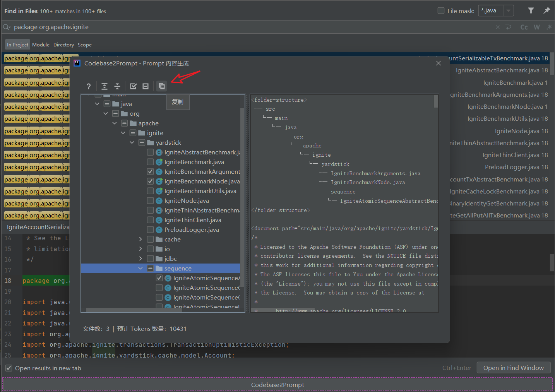Check the cache folder checkbox
This screenshot has width=555, height=392.
pos(150,239)
